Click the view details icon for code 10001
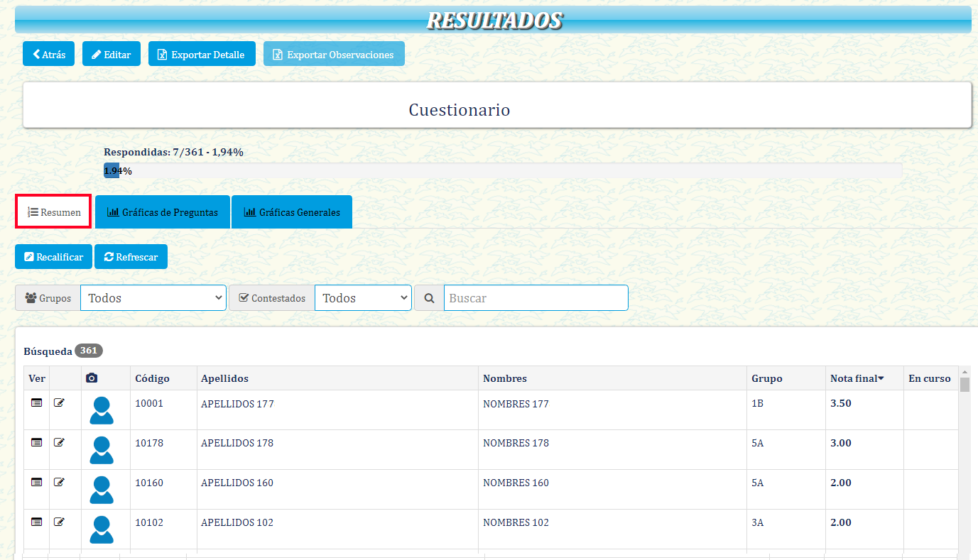The height and width of the screenshot is (560, 978). click(x=37, y=402)
